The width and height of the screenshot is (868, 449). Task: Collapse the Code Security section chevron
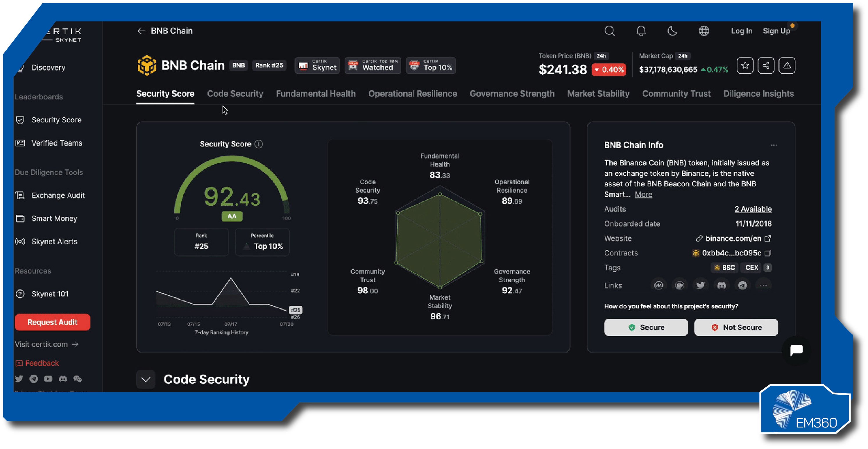146,379
